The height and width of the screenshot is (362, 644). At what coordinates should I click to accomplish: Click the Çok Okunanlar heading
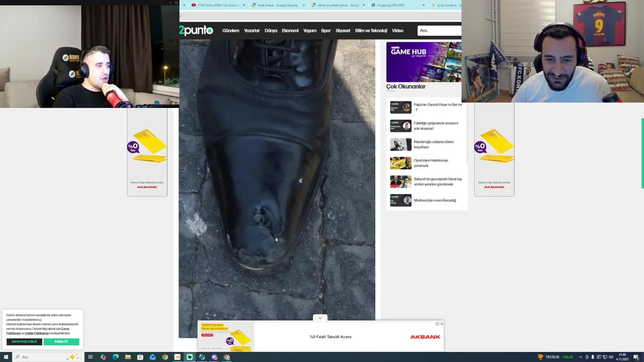(x=406, y=86)
